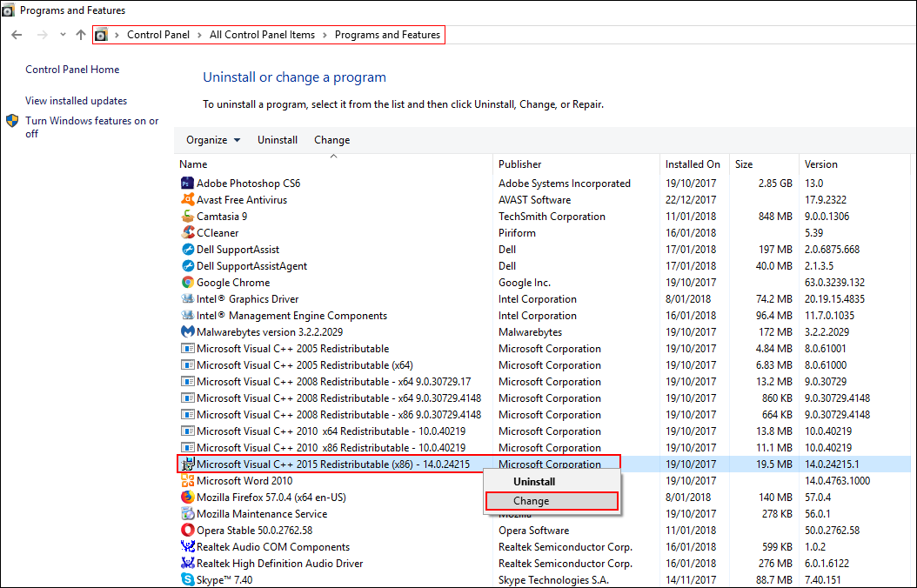The image size is (917, 588).
Task: Click the Mozilla Maintenance Service icon
Action: pos(187,514)
